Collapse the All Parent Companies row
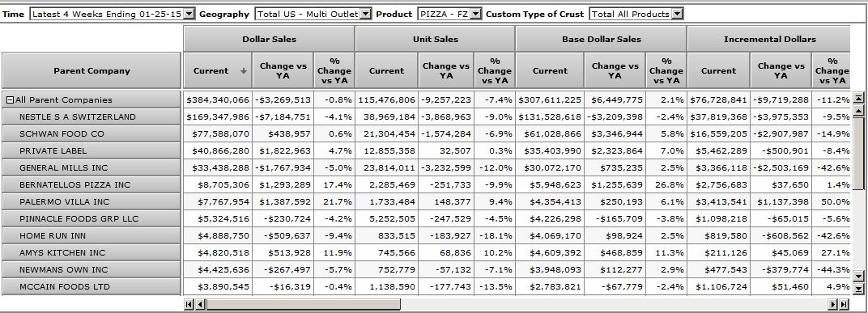The width and height of the screenshot is (868, 313). tap(10, 100)
